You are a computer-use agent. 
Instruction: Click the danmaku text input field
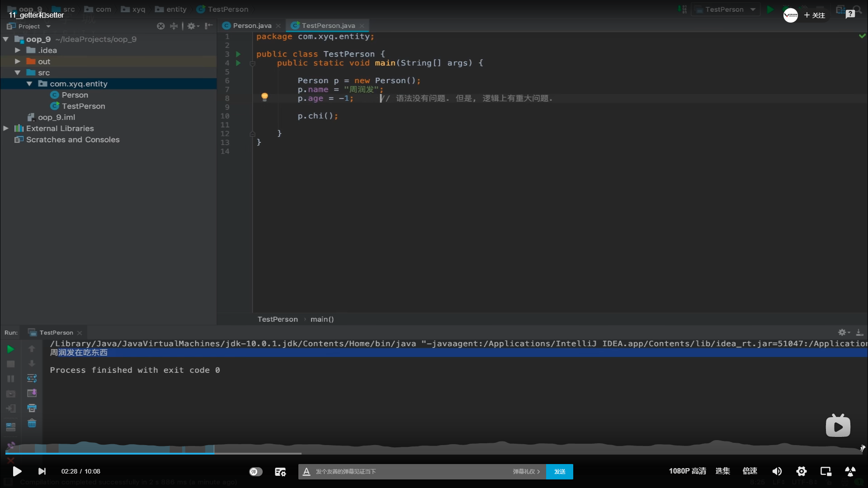coord(407,471)
